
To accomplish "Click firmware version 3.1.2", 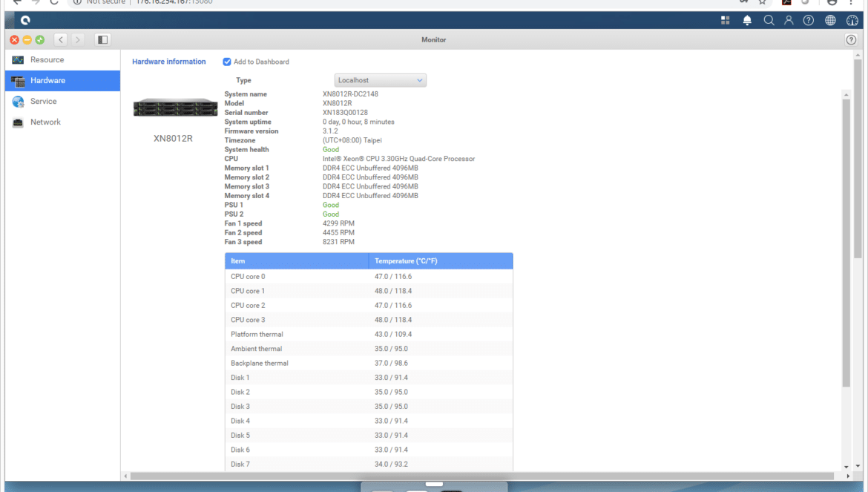I will click(330, 131).
